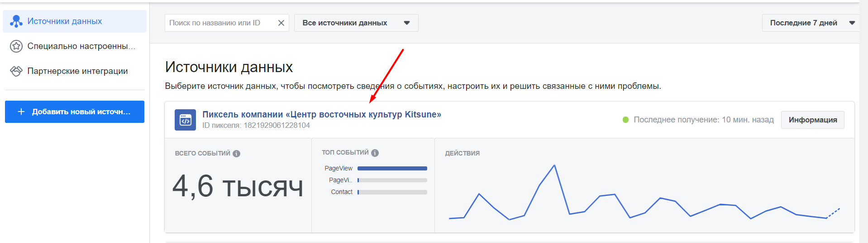The image size is (868, 243).
Task: Click the handshake icon for Партнерские интеграции
Action: click(16, 71)
